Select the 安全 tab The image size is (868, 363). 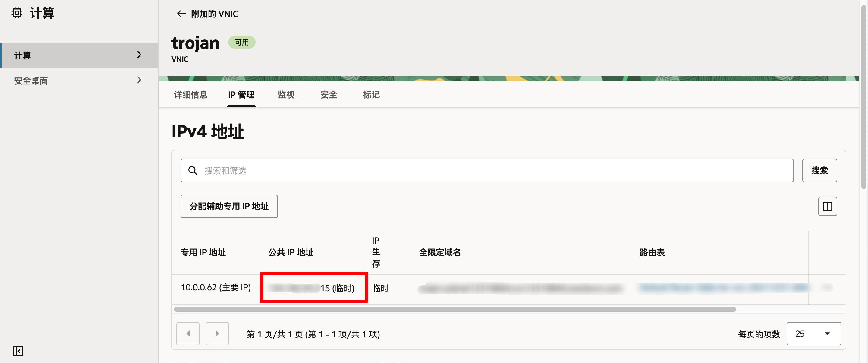point(328,95)
